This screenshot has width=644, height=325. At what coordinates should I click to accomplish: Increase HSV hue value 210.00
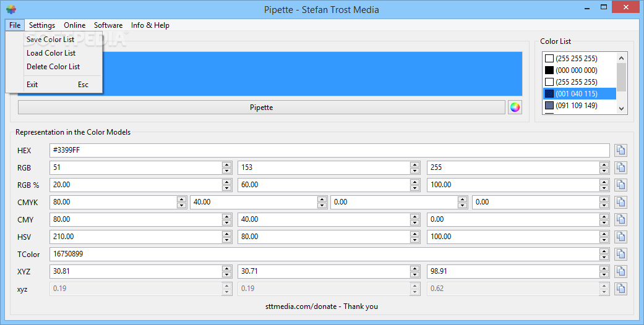[226, 234]
